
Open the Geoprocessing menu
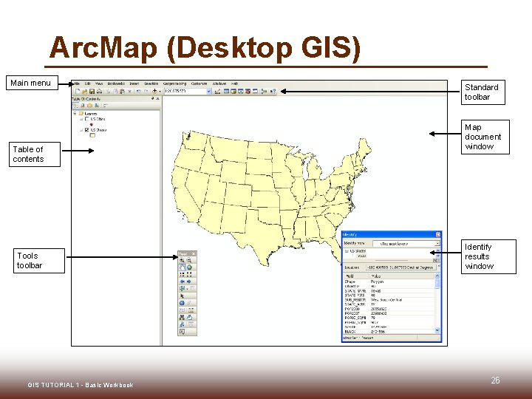(x=174, y=83)
